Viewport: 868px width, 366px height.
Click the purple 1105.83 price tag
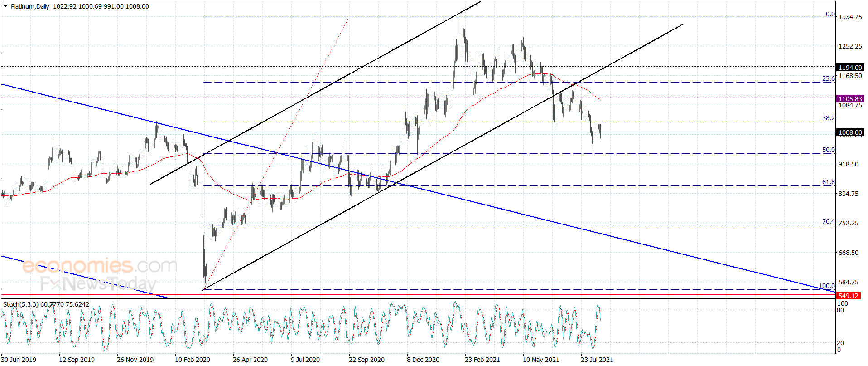pyautogui.click(x=850, y=99)
